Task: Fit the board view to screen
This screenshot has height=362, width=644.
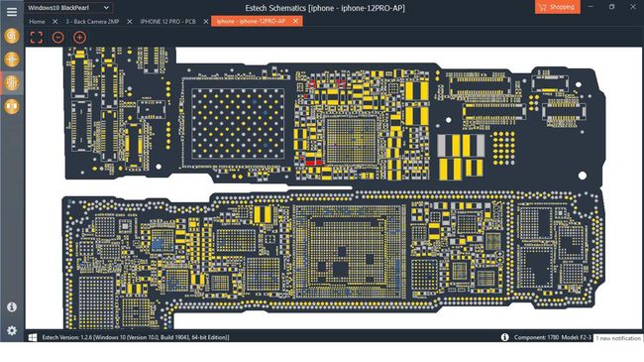Action: 36,38
